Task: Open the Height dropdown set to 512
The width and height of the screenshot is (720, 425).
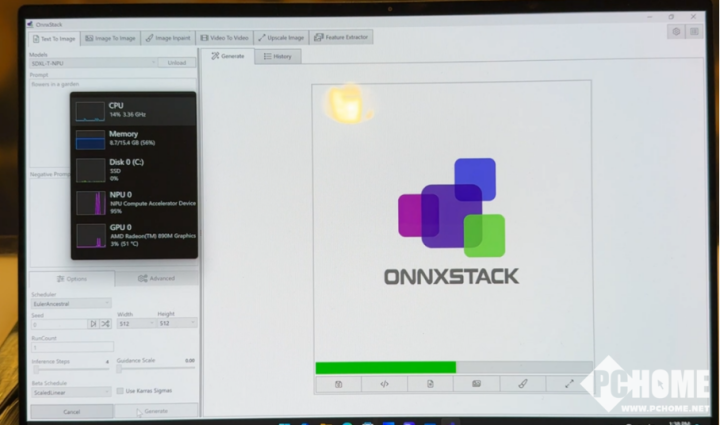Action: point(177,323)
